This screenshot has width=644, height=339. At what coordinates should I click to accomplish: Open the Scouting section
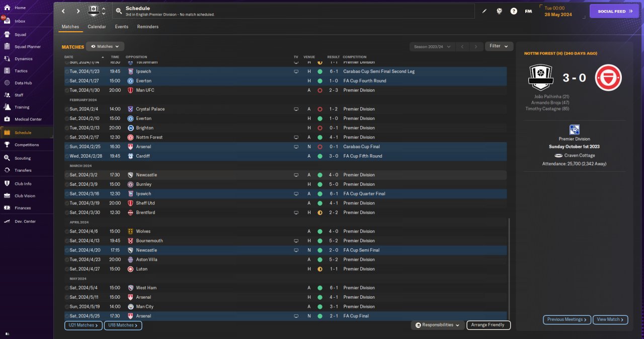23,158
